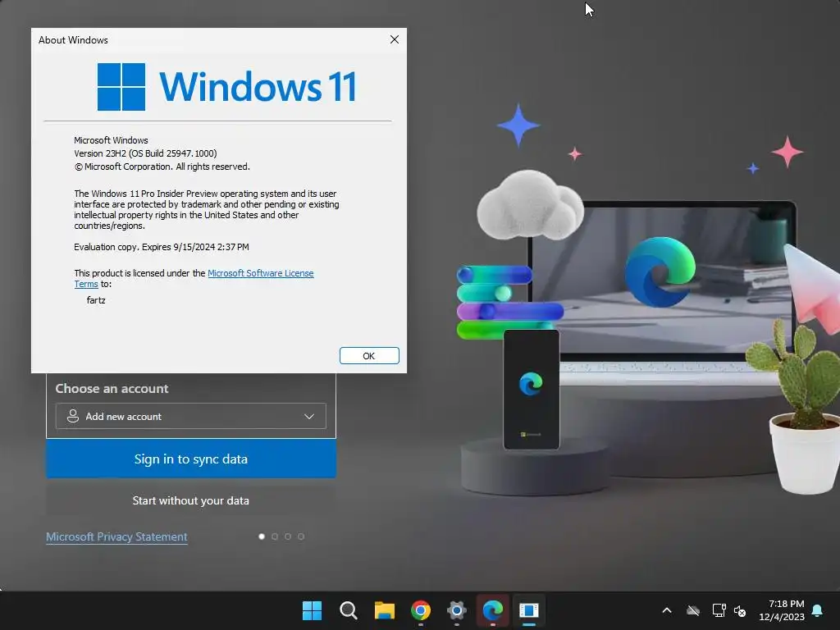Launch Google Chrome from taskbar
The width and height of the screenshot is (840, 630).
421,610
